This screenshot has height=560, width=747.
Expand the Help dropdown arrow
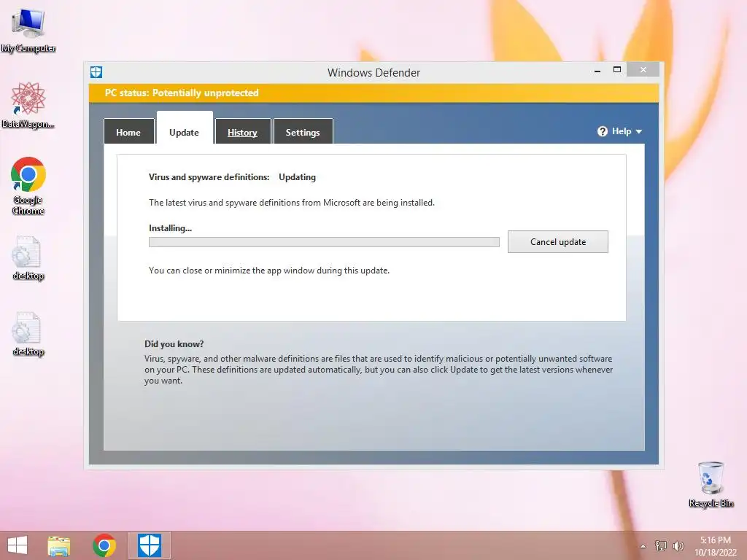639,131
